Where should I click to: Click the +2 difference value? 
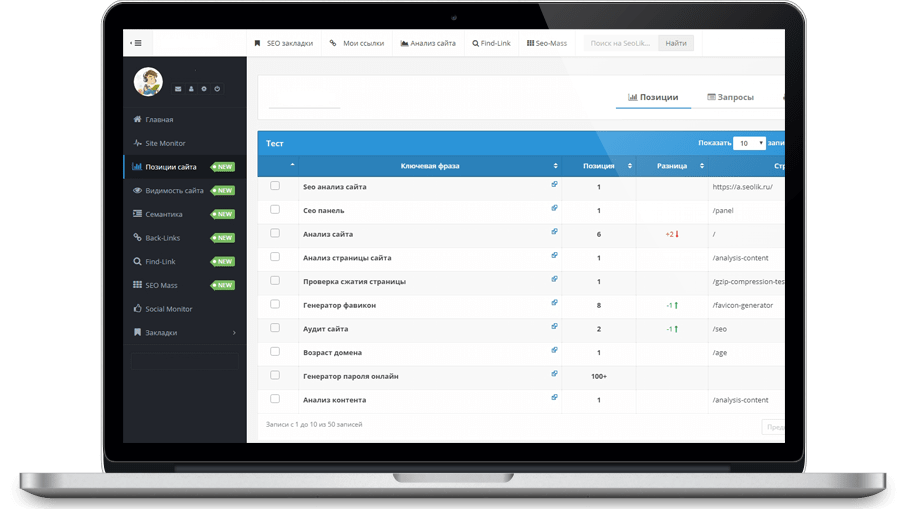tap(670, 234)
